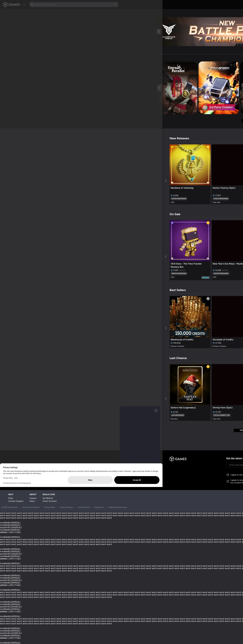Screen dimensions: 243x644
Task: Click the footer Gala Games cube logo
Action: click(172, 459)
